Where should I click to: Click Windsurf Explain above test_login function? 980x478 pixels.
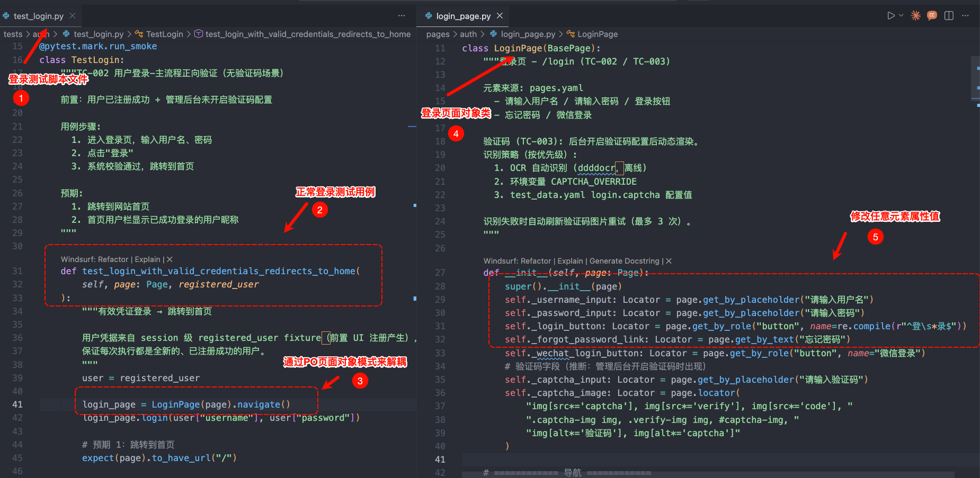tap(147, 259)
